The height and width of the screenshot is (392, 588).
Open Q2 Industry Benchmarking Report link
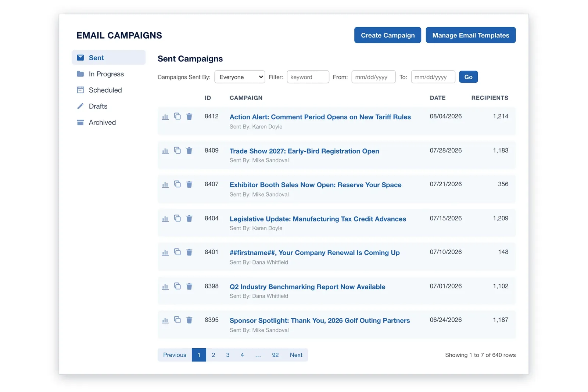[x=307, y=287]
